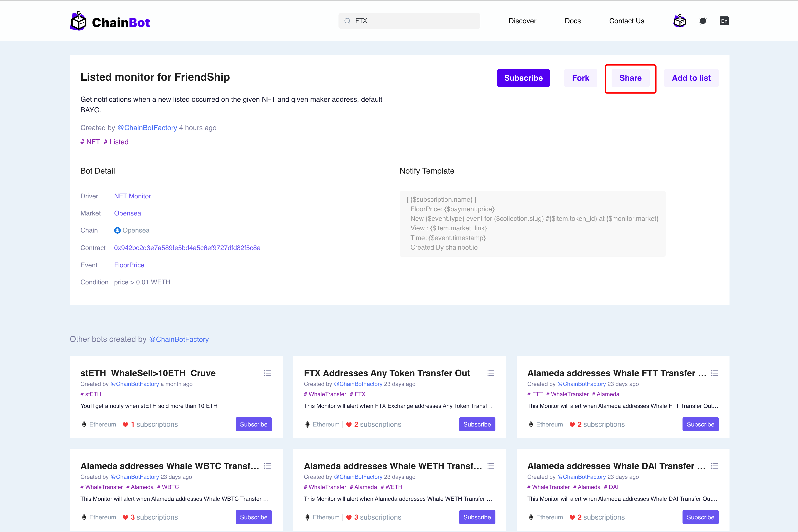Click the Share button
This screenshot has width=798, height=532.
point(630,78)
